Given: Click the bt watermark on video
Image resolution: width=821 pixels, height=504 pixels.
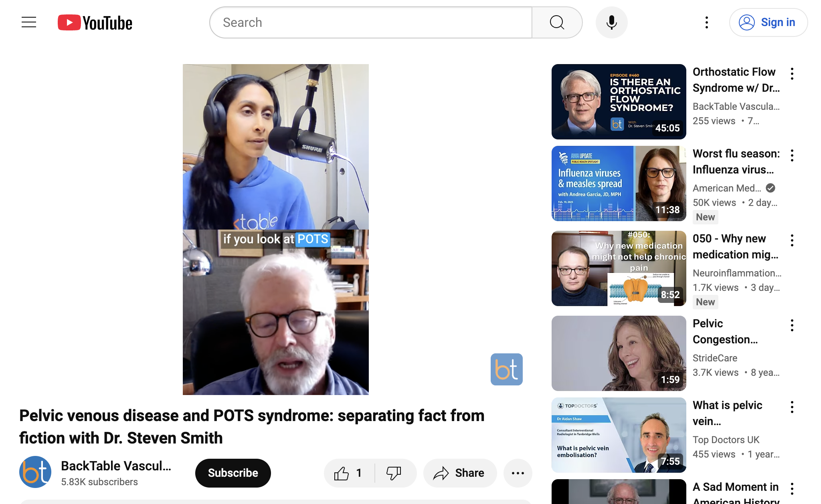Looking at the screenshot, I should coord(507,369).
